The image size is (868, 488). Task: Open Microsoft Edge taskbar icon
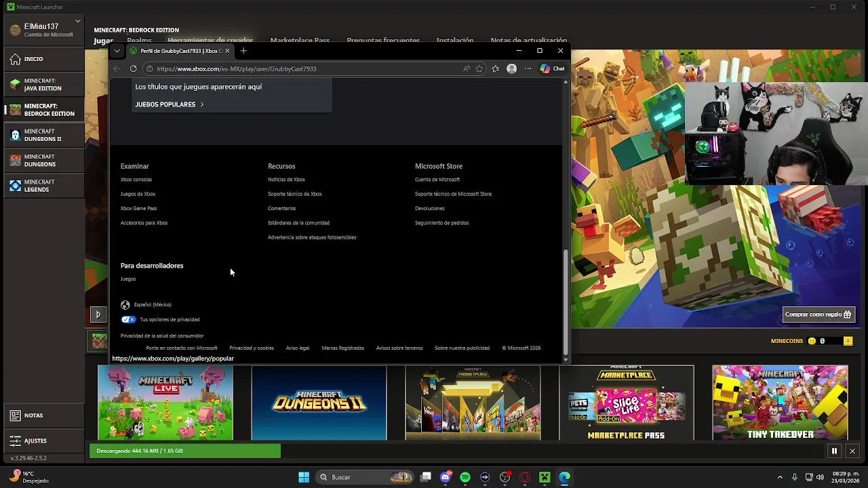[564, 477]
